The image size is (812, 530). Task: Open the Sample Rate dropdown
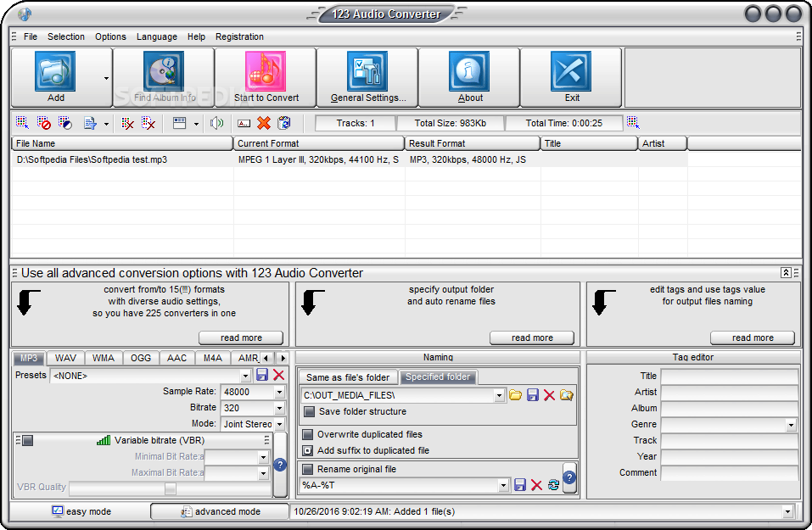click(280, 392)
